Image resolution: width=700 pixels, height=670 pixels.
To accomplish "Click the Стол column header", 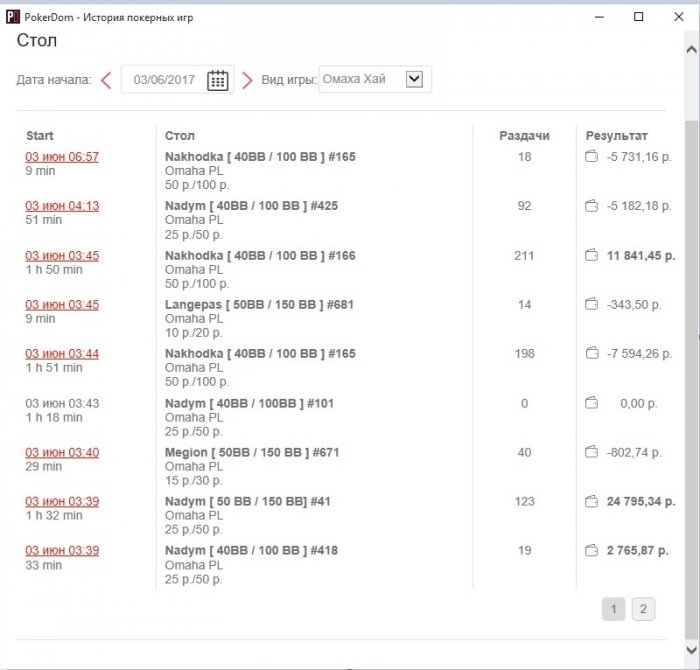I will (179, 136).
